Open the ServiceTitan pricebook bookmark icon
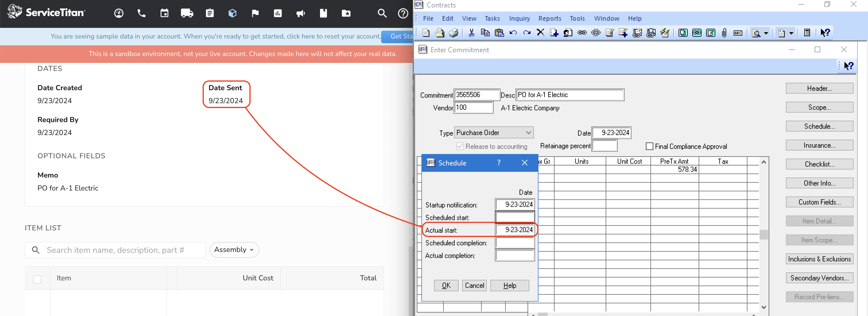The image size is (868, 316). pos(323,13)
